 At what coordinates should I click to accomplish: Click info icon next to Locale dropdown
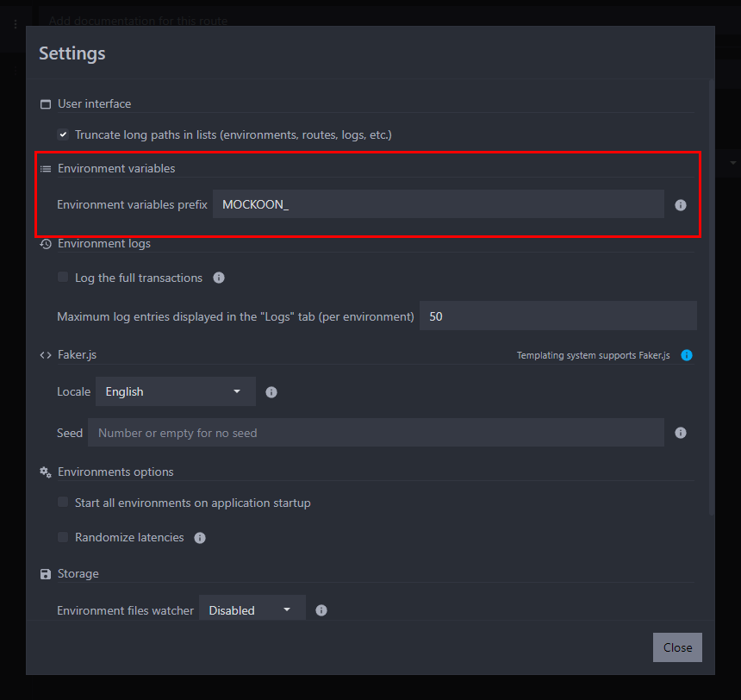[271, 392]
